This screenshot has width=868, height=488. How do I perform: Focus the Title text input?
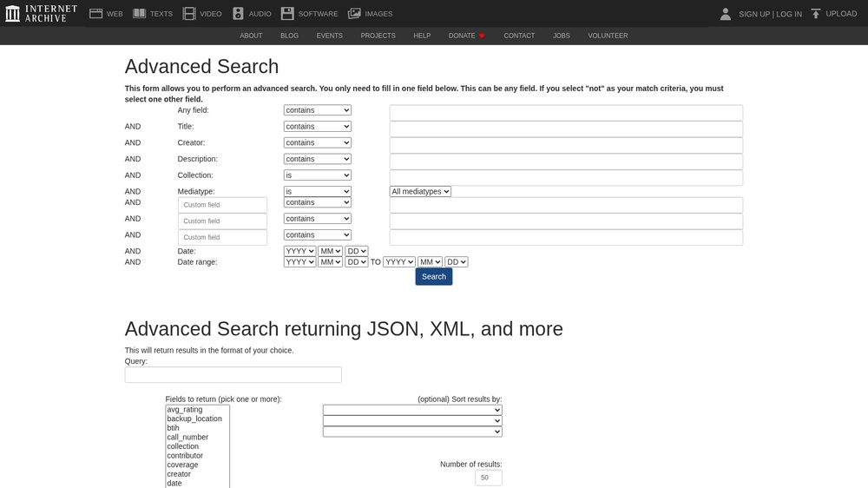[x=566, y=129]
